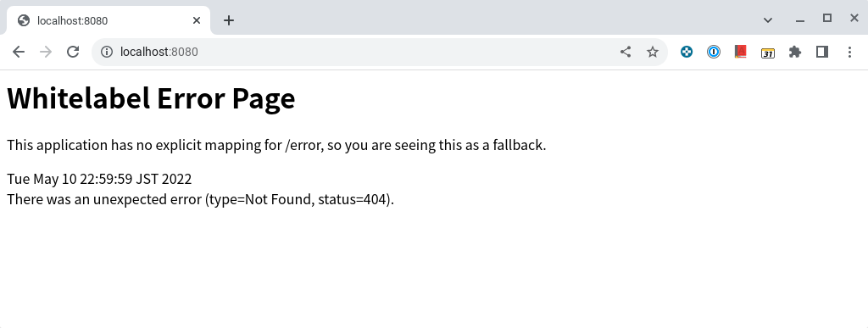Open a new tab with plus button
Screen dimensions: 868x328
coord(229,20)
